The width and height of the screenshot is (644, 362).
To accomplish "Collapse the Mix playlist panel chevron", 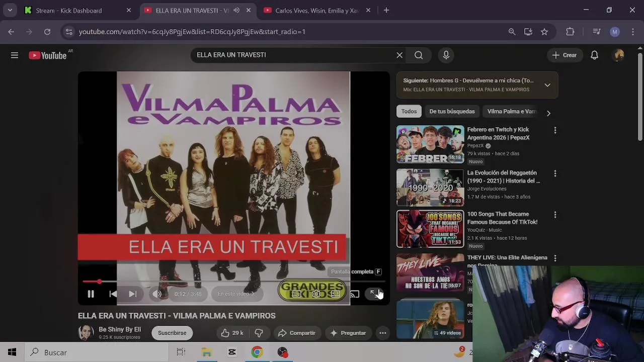I will [547, 85].
